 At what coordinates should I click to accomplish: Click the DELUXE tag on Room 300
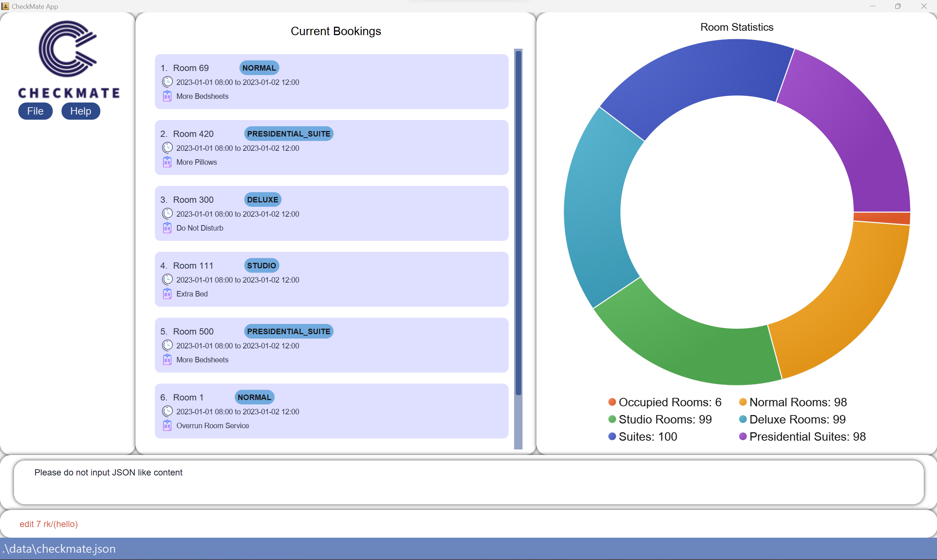[263, 199]
